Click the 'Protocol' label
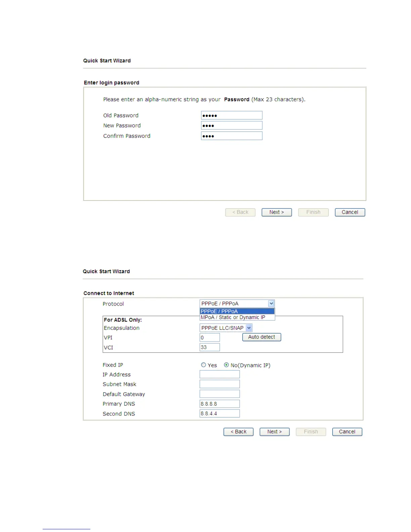Image resolution: width=411 pixels, height=532 pixels. [113, 304]
